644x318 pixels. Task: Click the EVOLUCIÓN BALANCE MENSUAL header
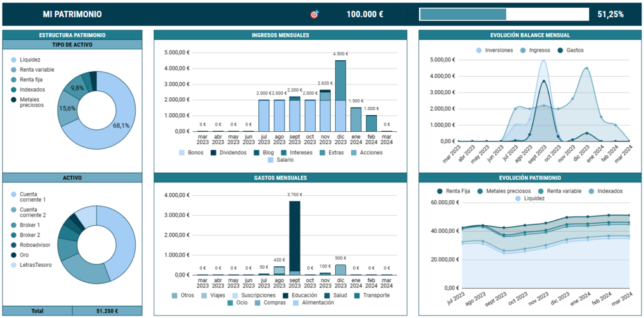[530, 35]
